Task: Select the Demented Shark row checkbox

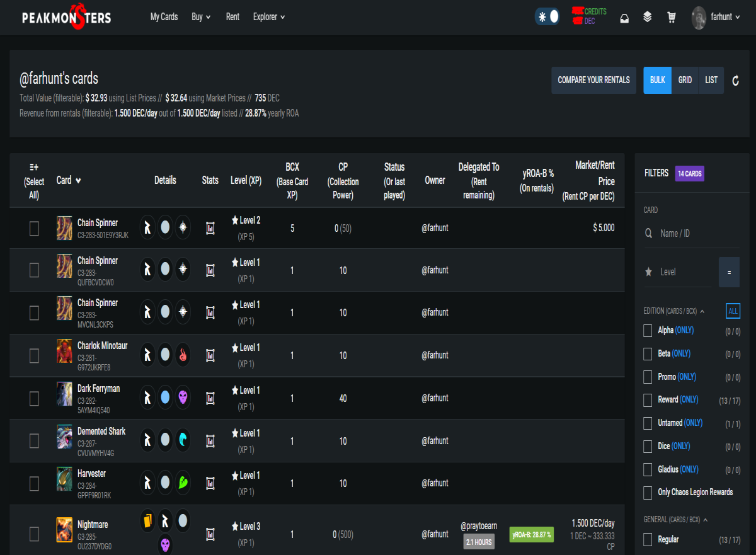Action: pos(34,441)
